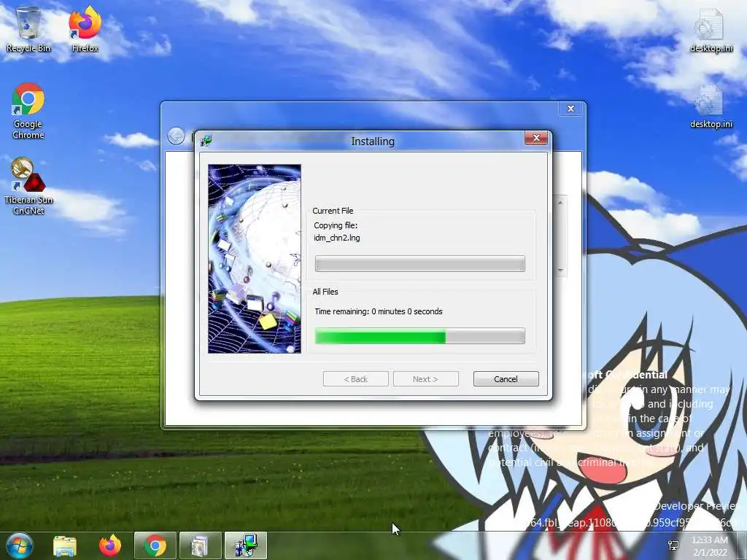Click the IDM icon in Installing title bar
The width and height of the screenshot is (747, 560).
pos(206,141)
